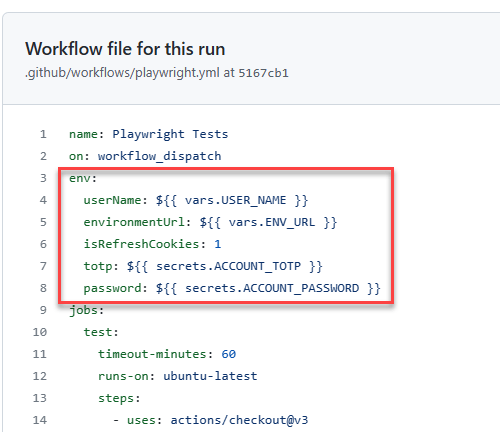Select line number 6
Viewport: 500px width, 432px height.
pyautogui.click(x=43, y=244)
